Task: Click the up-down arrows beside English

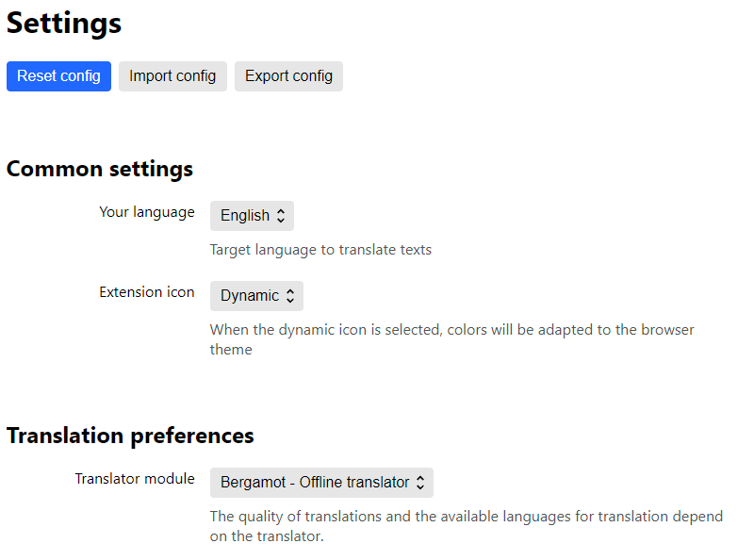Action: tap(282, 216)
